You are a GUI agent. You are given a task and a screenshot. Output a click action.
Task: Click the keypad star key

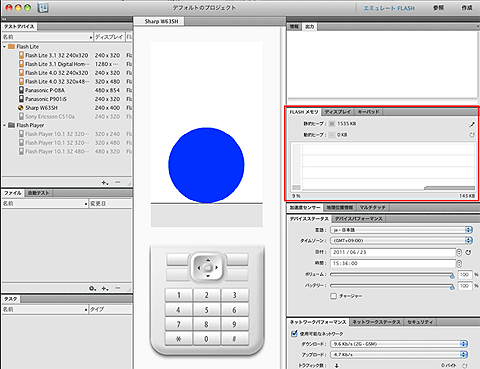pyautogui.click(x=178, y=339)
